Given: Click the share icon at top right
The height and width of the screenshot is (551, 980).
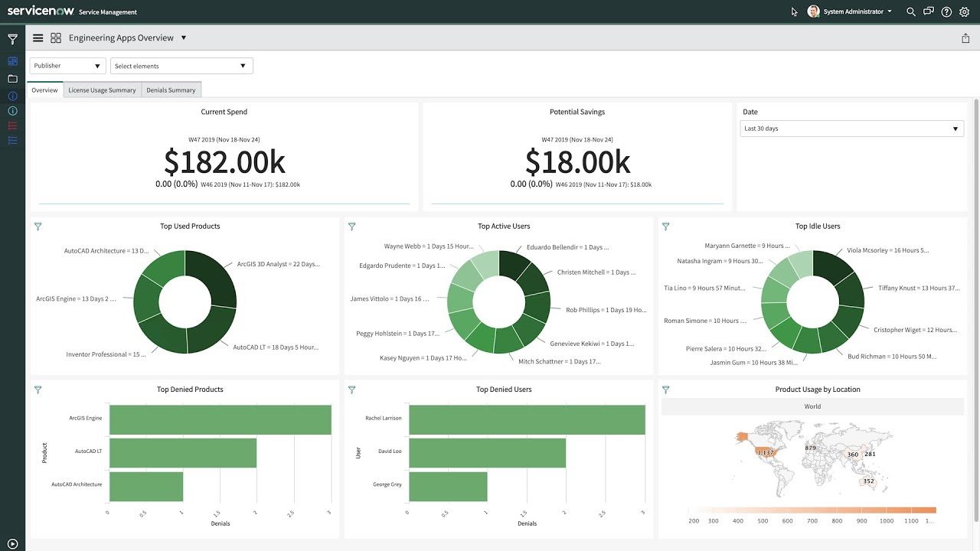Looking at the screenshot, I should [x=965, y=38].
